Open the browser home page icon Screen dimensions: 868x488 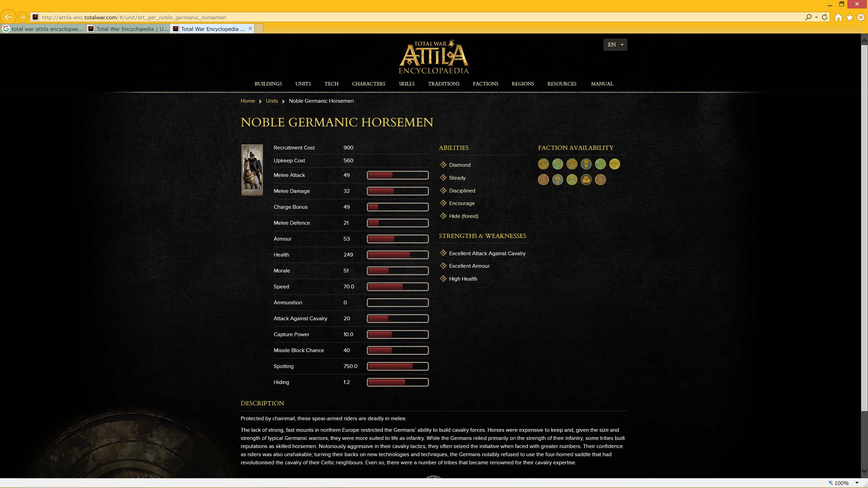coord(838,17)
